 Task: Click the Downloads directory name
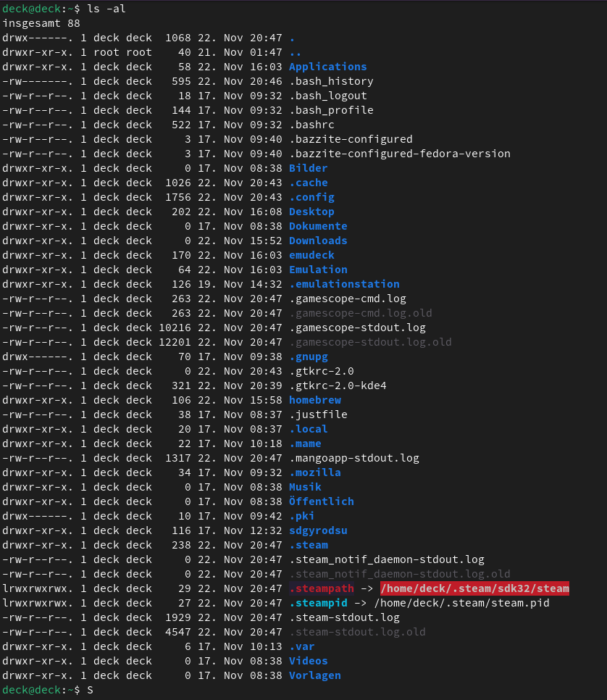tap(318, 241)
